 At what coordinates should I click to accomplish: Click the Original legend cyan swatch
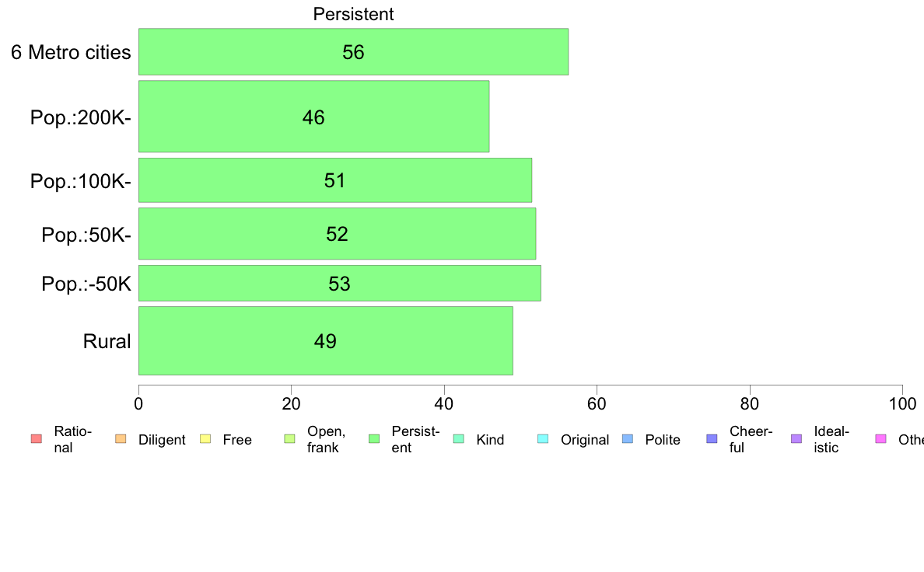(544, 439)
